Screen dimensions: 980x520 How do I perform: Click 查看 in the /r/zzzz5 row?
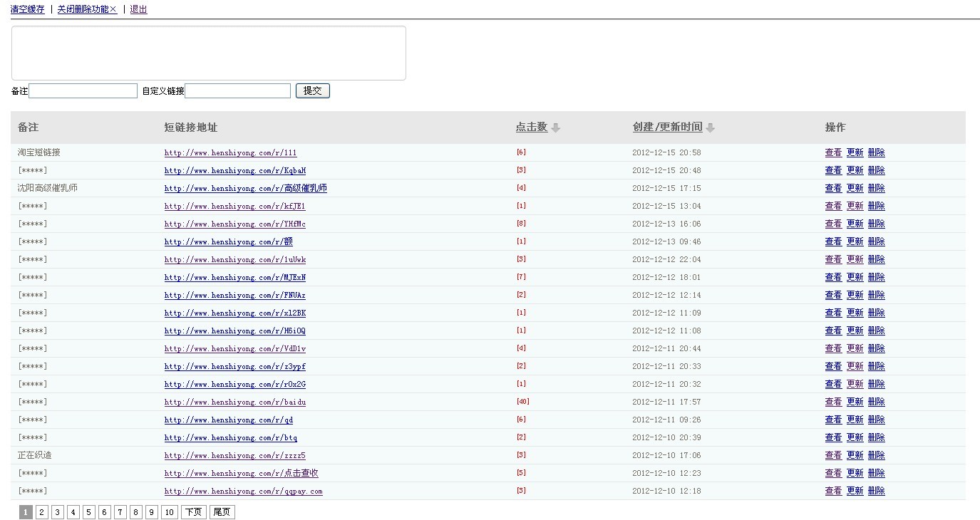[833, 455]
